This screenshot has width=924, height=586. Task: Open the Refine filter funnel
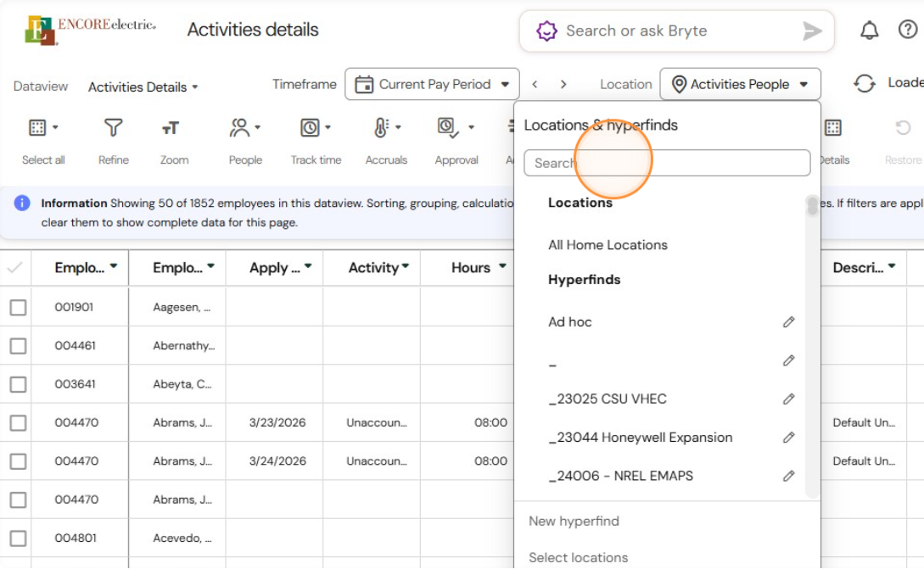tap(113, 127)
